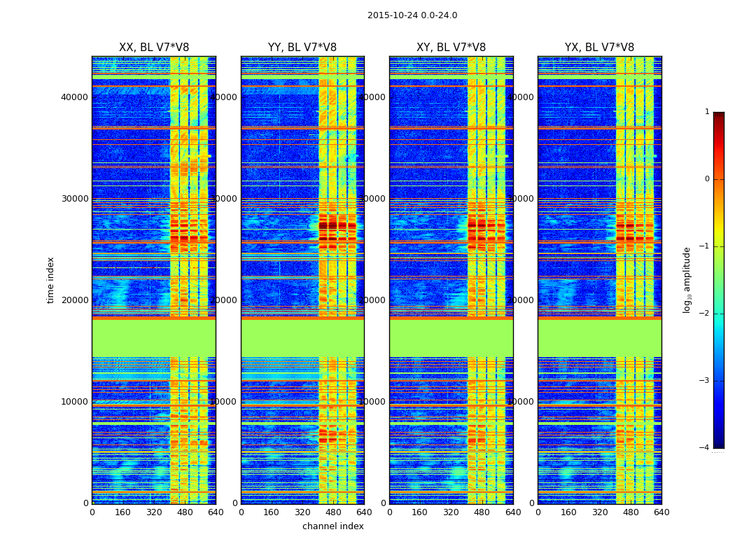Pick the dark red top of the colorbar
The image size is (735, 560).
click(718, 116)
